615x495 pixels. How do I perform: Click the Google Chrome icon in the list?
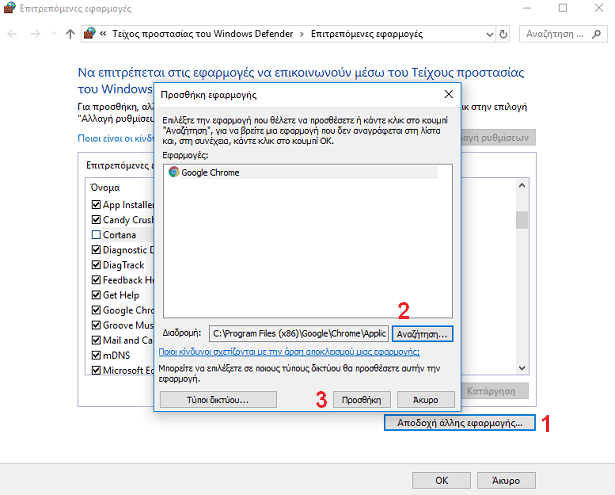click(x=174, y=172)
